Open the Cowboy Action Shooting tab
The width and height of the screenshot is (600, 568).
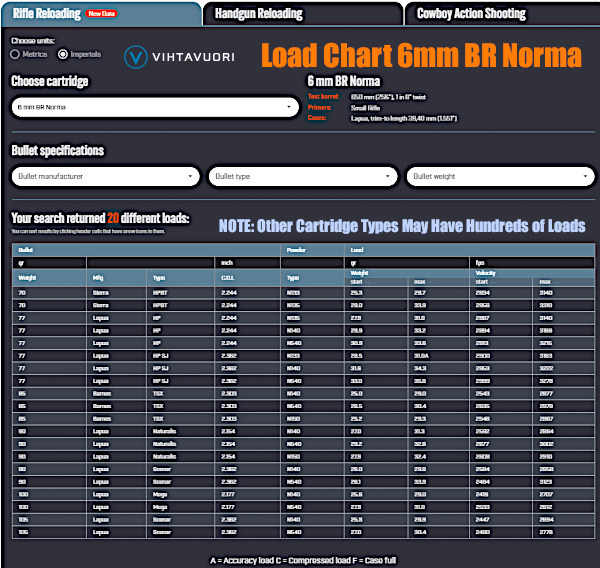coord(502,14)
